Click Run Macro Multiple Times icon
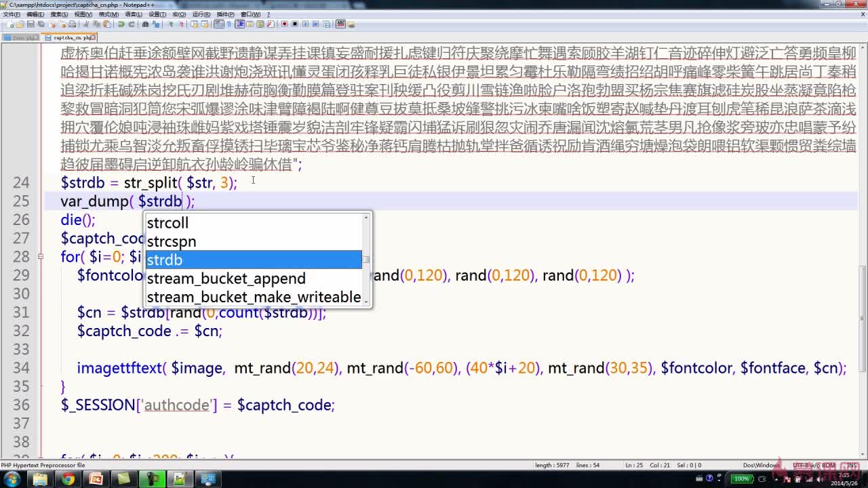 (x=315, y=24)
